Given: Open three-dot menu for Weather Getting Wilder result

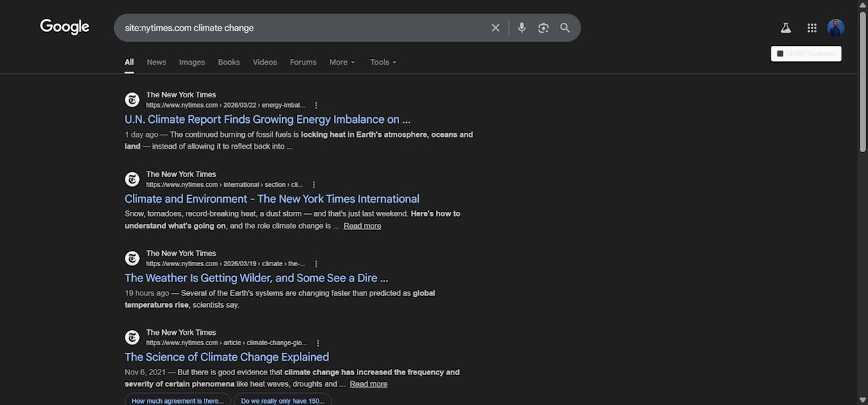Looking at the screenshot, I should click(x=316, y=264).
